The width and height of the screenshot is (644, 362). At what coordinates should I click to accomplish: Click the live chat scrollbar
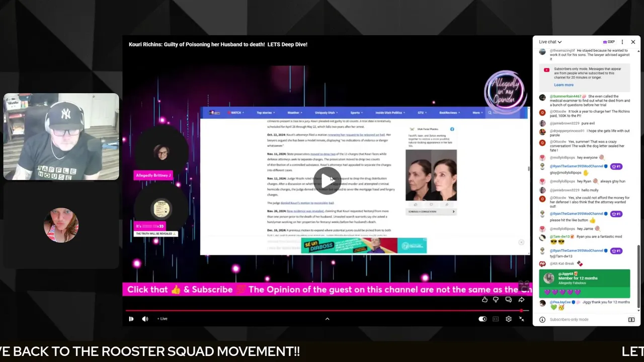[x=639, y=277]
